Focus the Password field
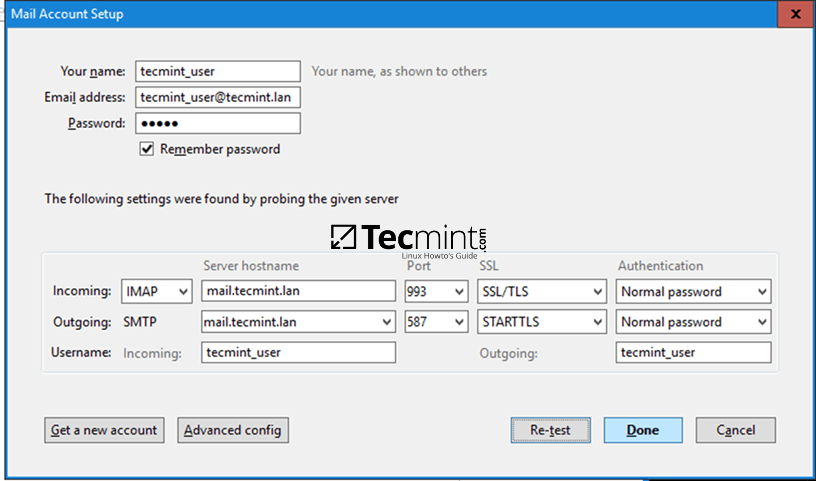Viewport: 816px width, 481px height. [x=218, y=123]
